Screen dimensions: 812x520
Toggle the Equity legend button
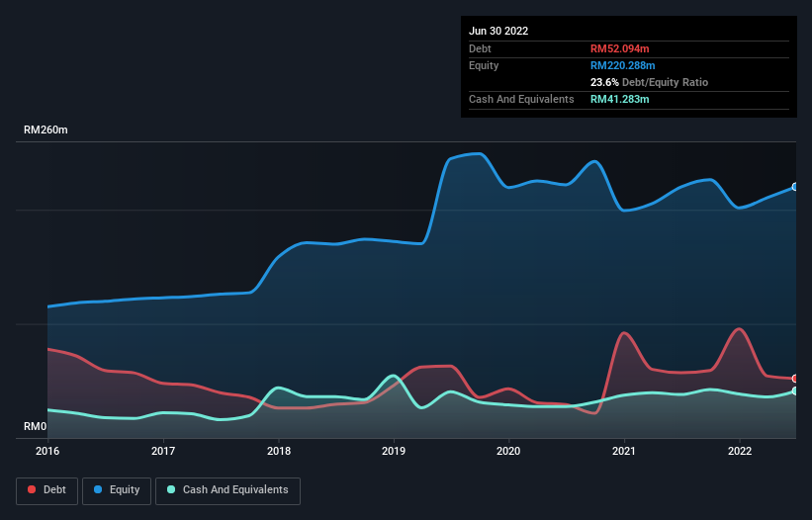(x=117, y=490)
